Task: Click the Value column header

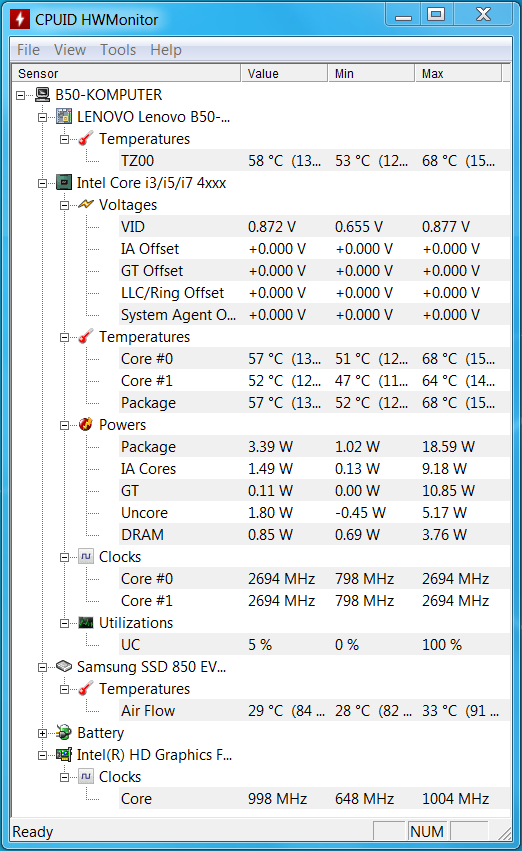Action: point(284,73)
